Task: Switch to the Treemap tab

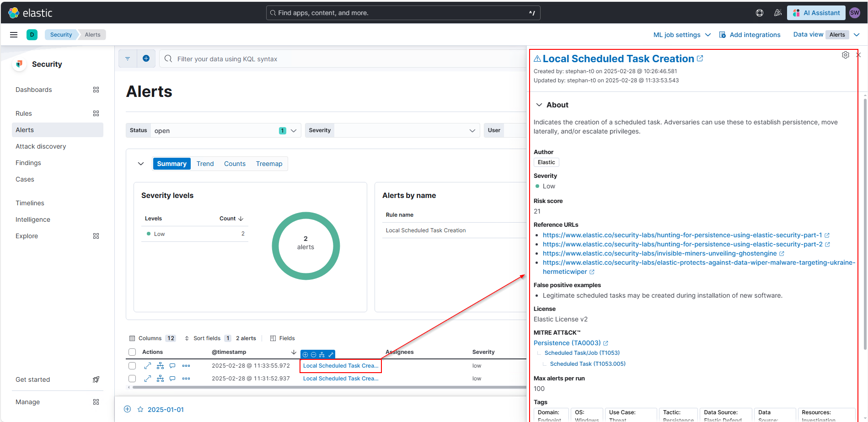Action: click(x=269, y=164)
